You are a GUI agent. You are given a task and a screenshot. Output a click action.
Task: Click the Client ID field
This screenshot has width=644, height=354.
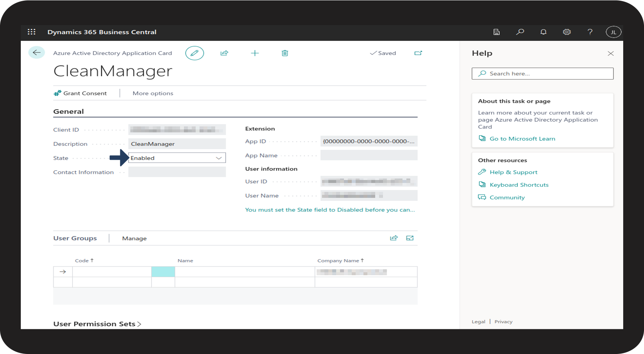(177, 129)
